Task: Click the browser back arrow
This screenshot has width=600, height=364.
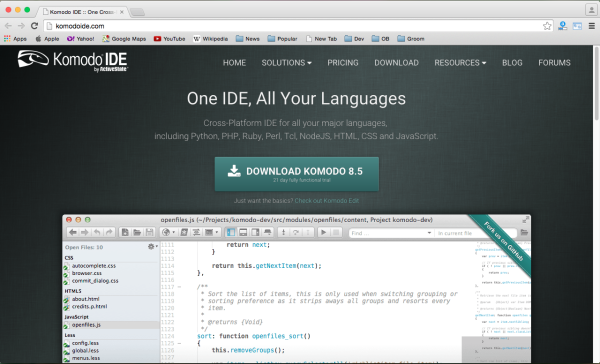Action: (x=8, y=26)
